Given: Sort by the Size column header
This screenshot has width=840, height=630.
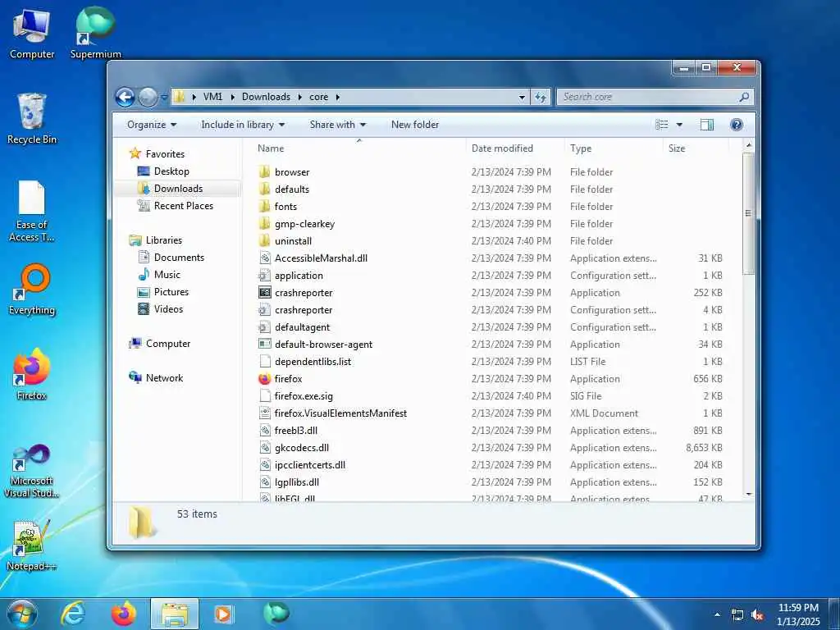Looking at the screenshot, I should 677,148.
